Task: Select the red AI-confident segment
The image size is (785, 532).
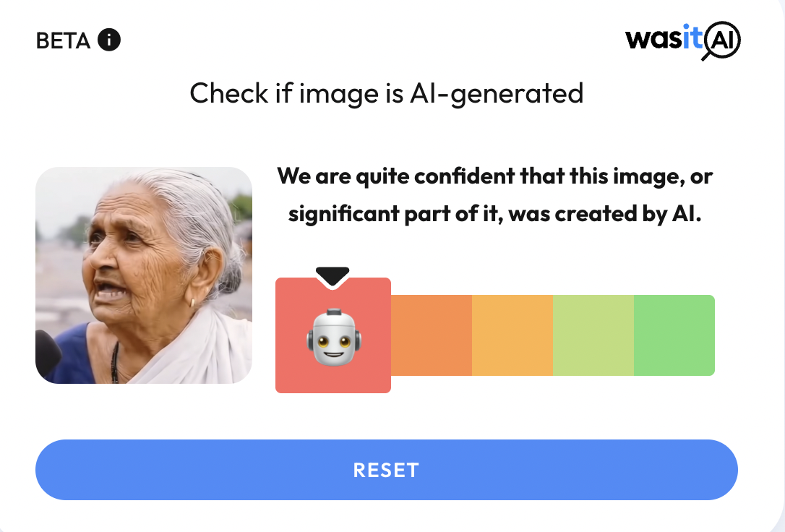Action: (x=333, y=335)
